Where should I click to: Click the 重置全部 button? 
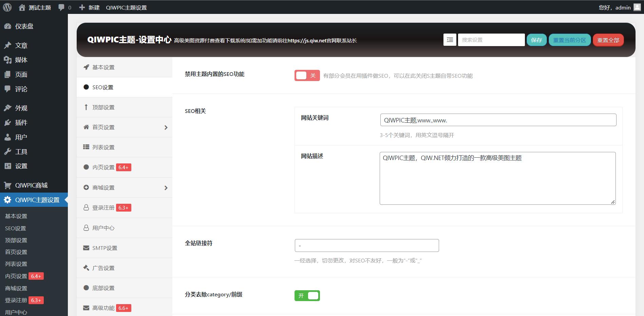pyautogui.click(x=608, y=40)
